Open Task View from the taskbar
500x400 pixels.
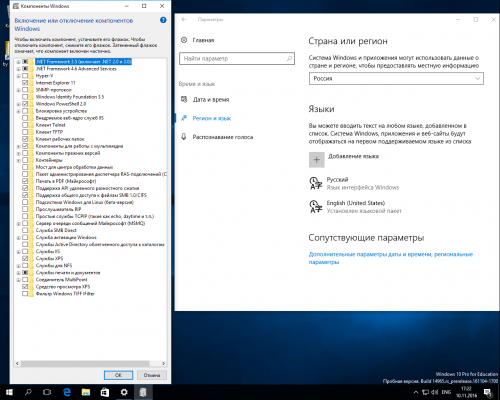47,392
